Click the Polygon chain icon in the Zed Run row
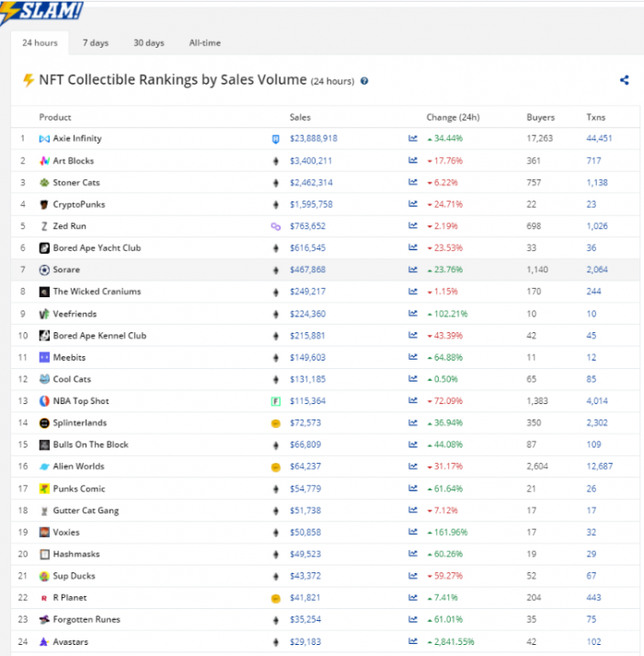Image resolution: width=644 pixels, height=656 pixels. (x=275, y=226)
